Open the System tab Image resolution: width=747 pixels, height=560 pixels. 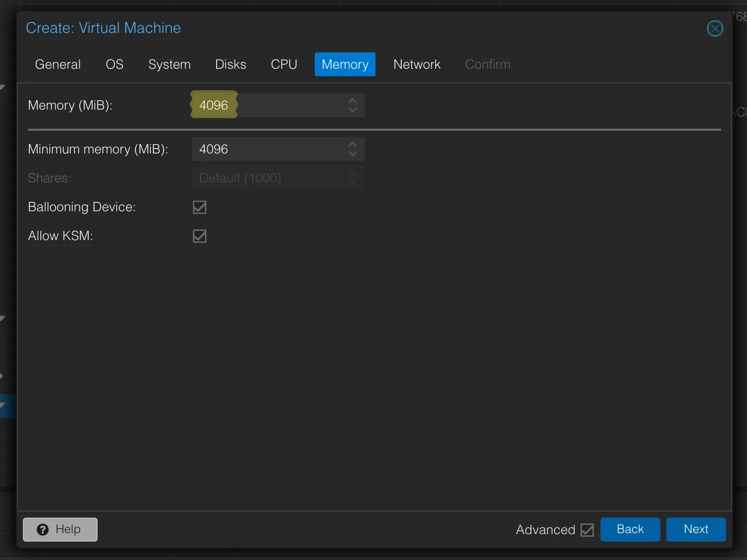point(169,64)
